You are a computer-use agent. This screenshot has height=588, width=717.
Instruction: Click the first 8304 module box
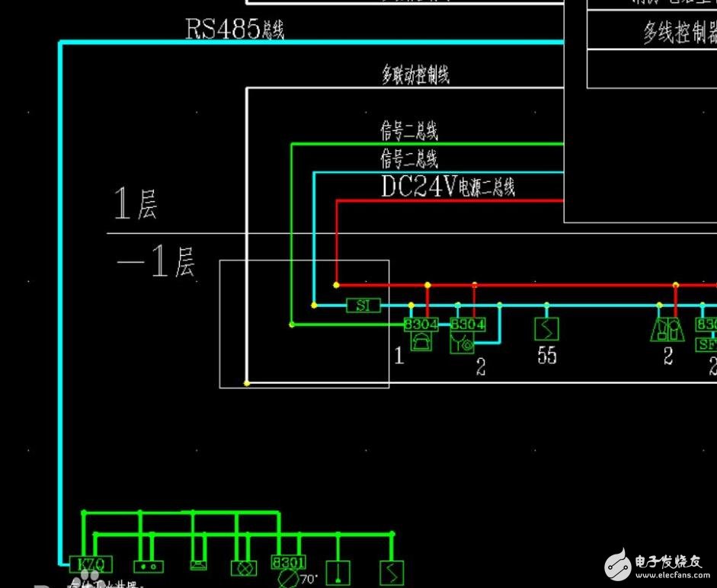tap(421, 324)
